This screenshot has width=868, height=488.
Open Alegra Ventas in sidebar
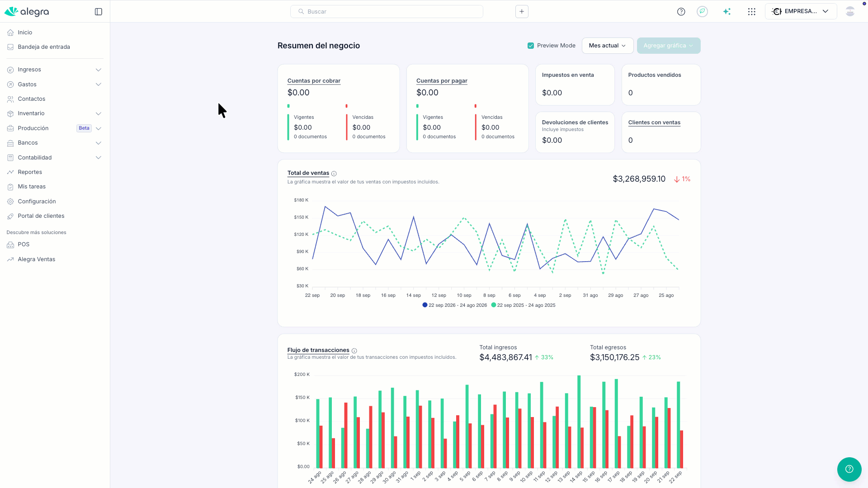(37, 259)
